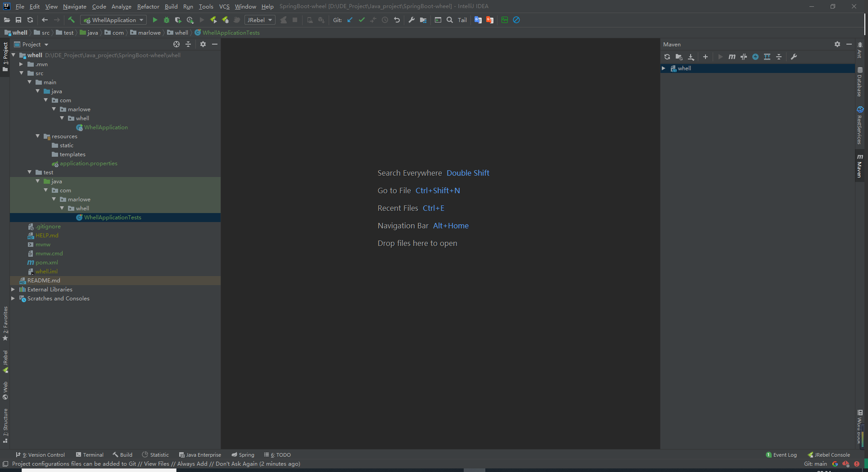The width and height of the screenshot is (868, 472).
Task: Open Maven panel gear options
Action: coord(837,44)
